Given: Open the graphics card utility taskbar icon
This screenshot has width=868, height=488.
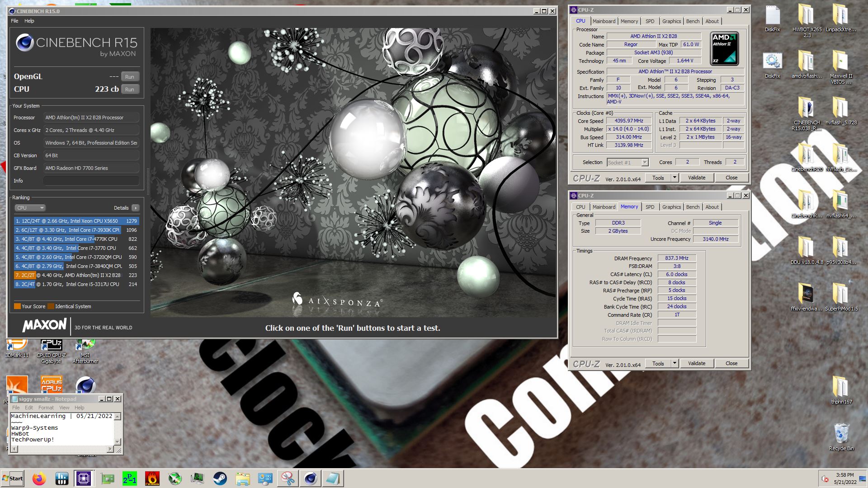Looking at the screenshot, I should (107, 479).
